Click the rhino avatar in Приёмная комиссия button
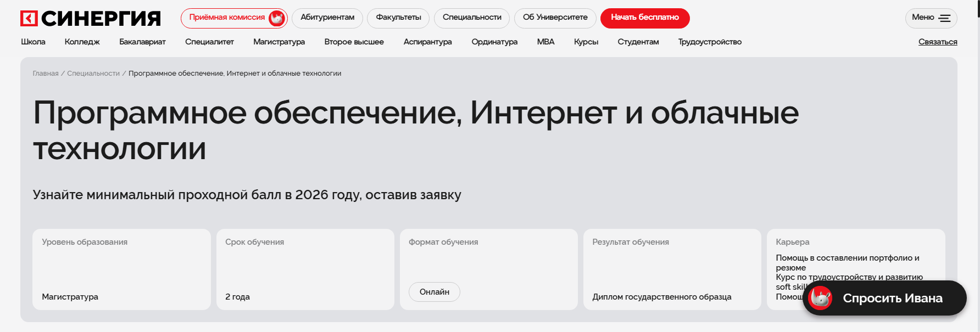Screen dimensions: 980x332 click(x=277, y=18)
